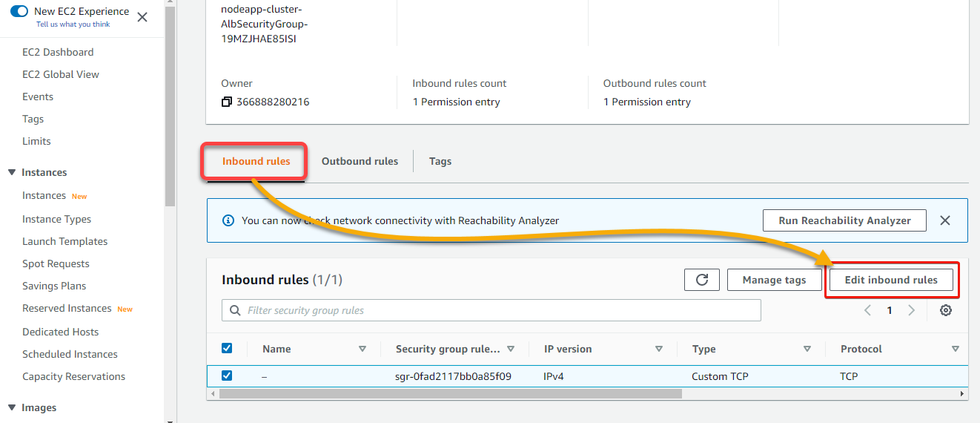
Task: Click the table scroll-right arrow
Action: 963,394
